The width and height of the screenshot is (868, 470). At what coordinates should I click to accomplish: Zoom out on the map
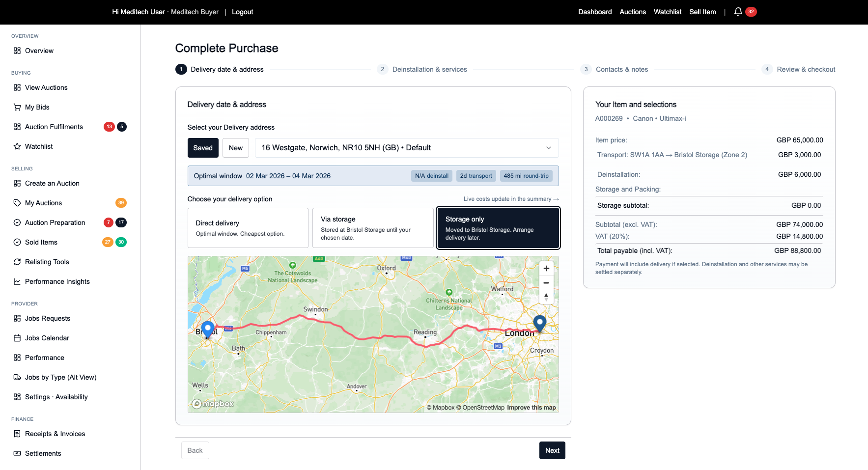tap(546, 283)
